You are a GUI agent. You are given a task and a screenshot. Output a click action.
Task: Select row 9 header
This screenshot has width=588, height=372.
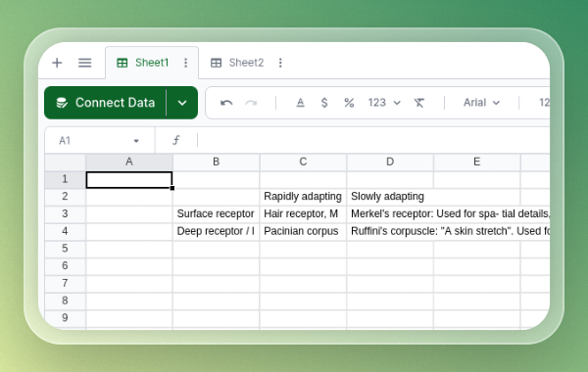click(x=65, y=318)
